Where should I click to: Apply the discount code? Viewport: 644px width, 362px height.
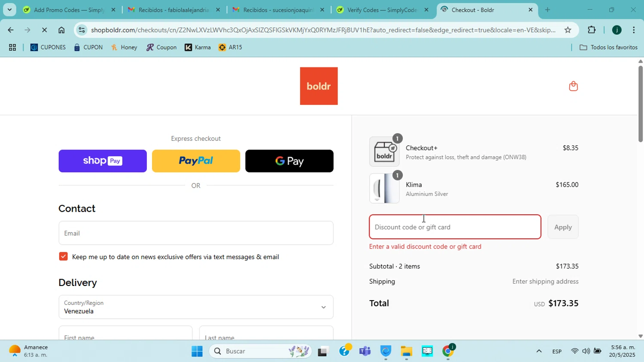coord(563,227)
